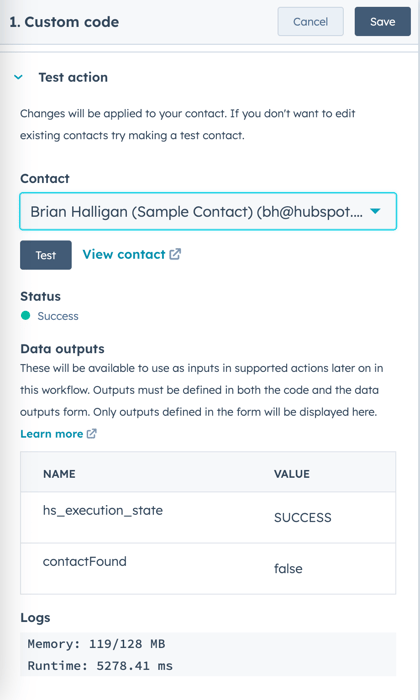
Task: Collapse the Test action section chevron
Action: coord(18,77)
